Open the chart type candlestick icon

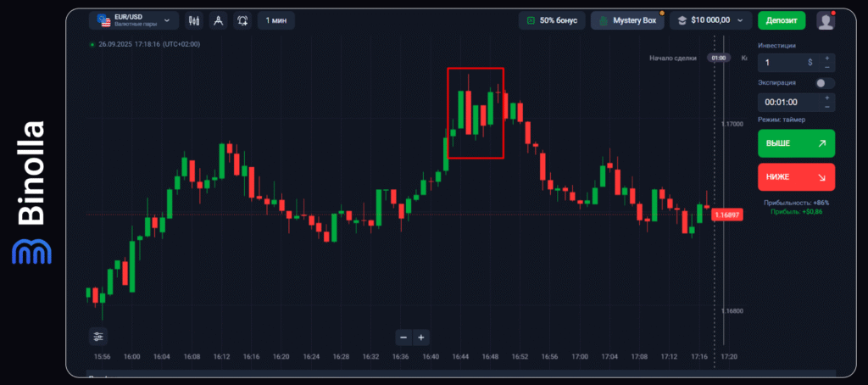(x=194, y=20)
